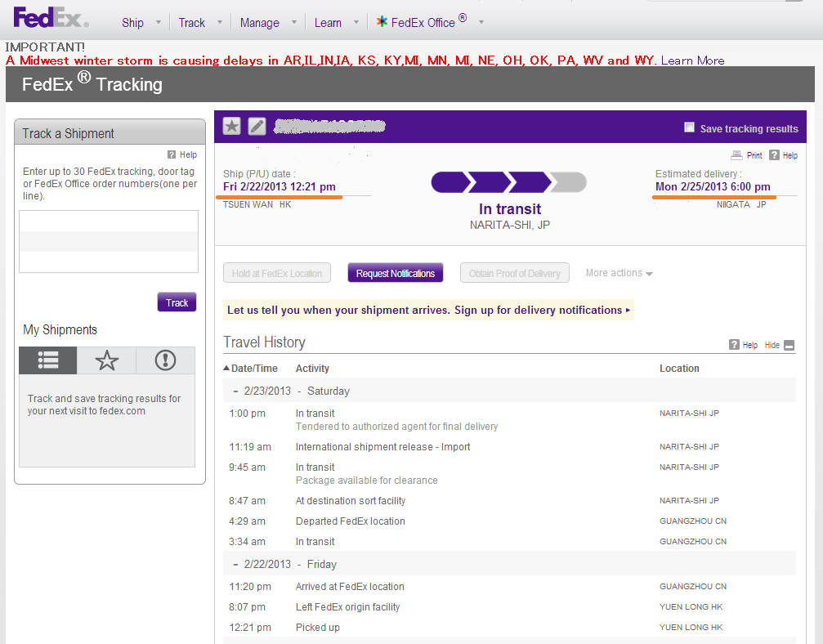Click the Estimated delivery Mon 2/25/2013 6:00 pm

click(x=713, y=186)
